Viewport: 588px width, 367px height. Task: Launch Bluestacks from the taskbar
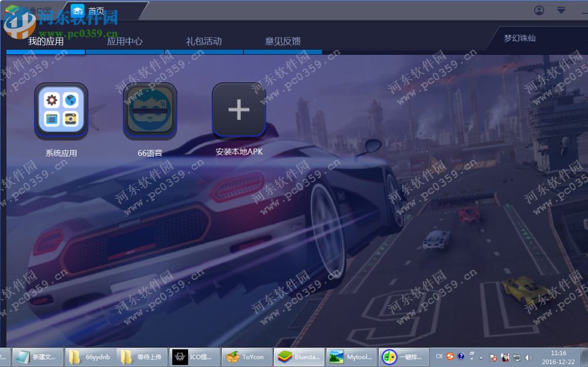click(300, 357)
